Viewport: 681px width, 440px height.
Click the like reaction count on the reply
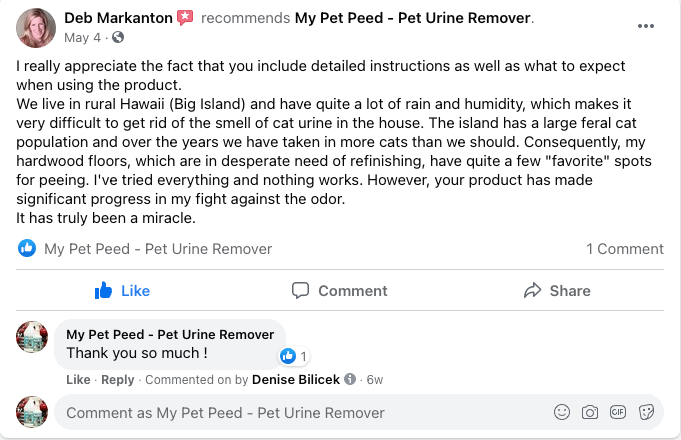(294, 356)
